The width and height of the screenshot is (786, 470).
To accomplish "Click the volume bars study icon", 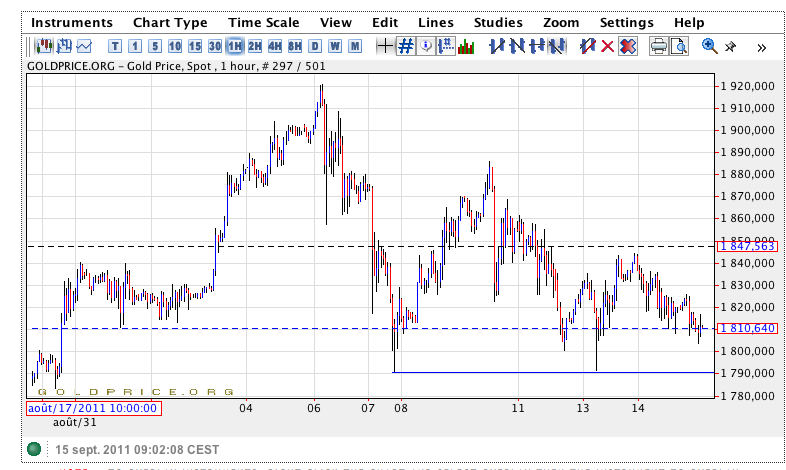I will 466,46.
